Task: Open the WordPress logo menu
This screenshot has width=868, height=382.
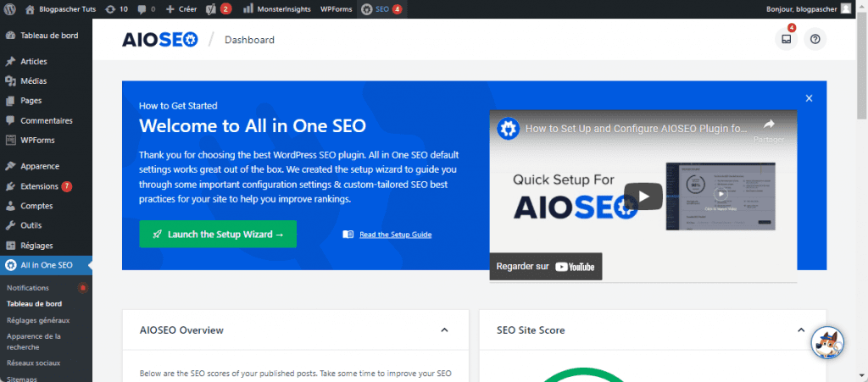Action: (x=10, y=8)
